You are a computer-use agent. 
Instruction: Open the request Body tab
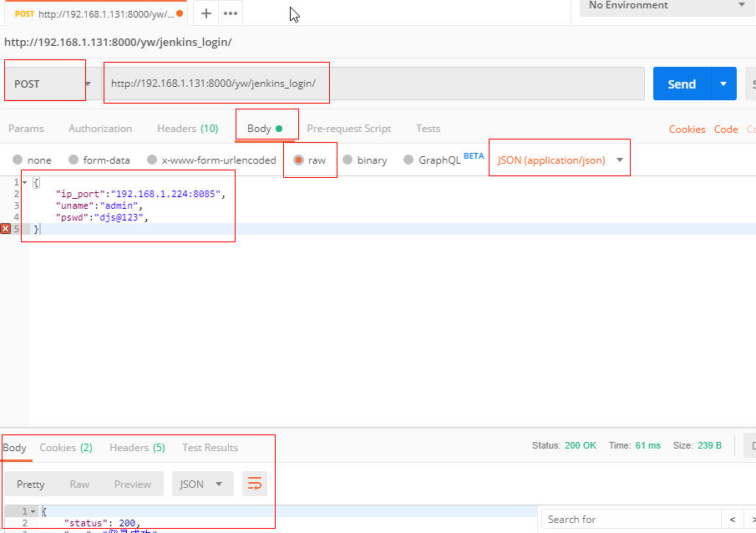click(x=265, y=129)
